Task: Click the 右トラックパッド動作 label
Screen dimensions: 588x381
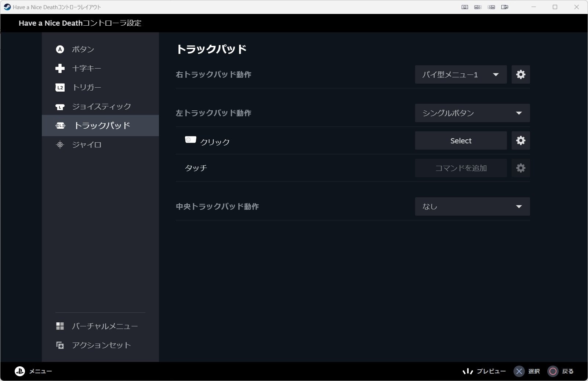Action: tap(214, 74)
